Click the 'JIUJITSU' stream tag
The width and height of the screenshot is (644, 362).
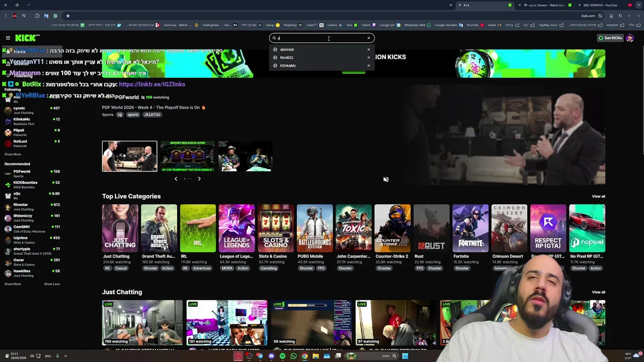[152, 115]
